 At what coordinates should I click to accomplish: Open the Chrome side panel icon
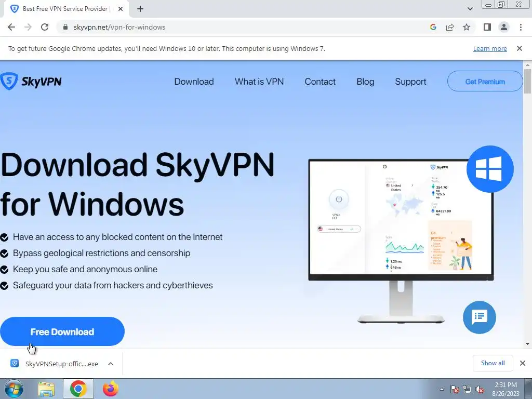[x=487, y=27]
